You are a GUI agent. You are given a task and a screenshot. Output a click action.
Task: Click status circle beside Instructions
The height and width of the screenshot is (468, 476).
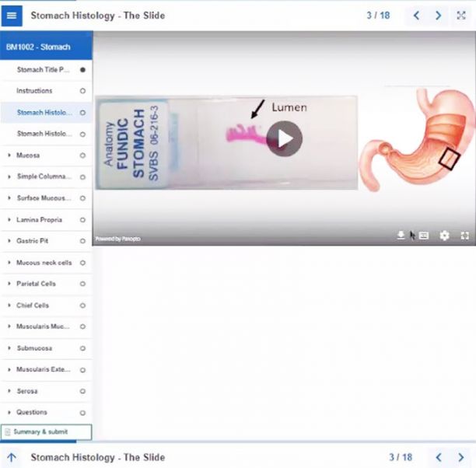click(82, 91)
